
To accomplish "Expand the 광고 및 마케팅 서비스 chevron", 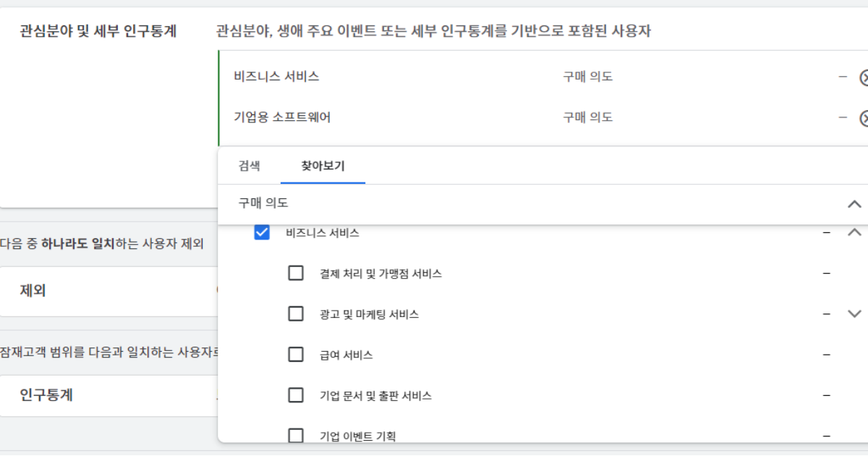I will (x=854, y=314).
